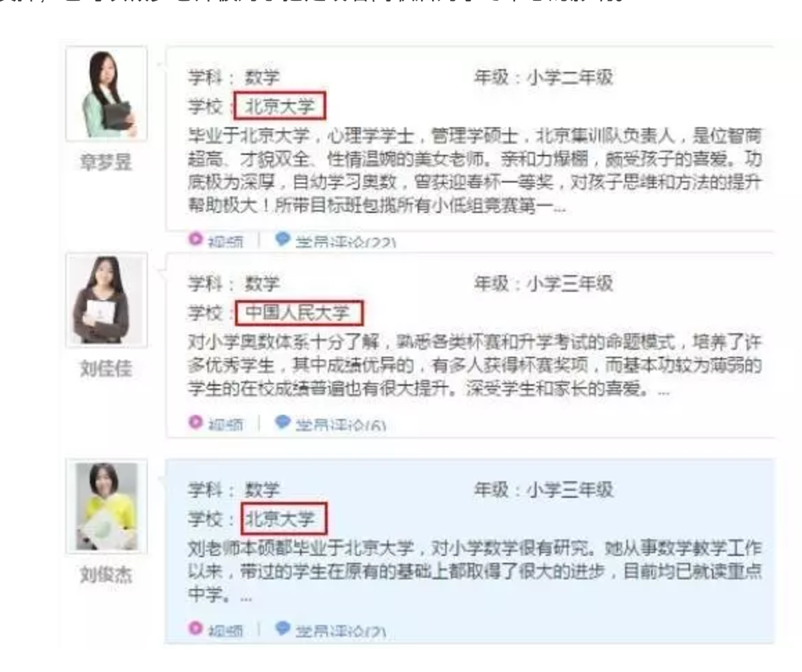Click highlighted 北京大学 in third card
Image resolution: width=802 pixels, height=672 pixels.
(x=283, y=519)
